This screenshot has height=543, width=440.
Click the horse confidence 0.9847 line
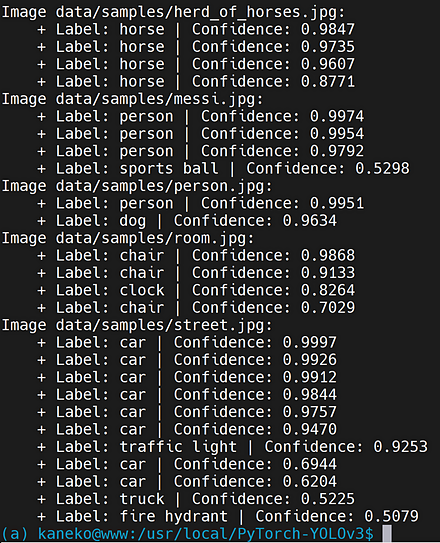[x=196, y=29]
